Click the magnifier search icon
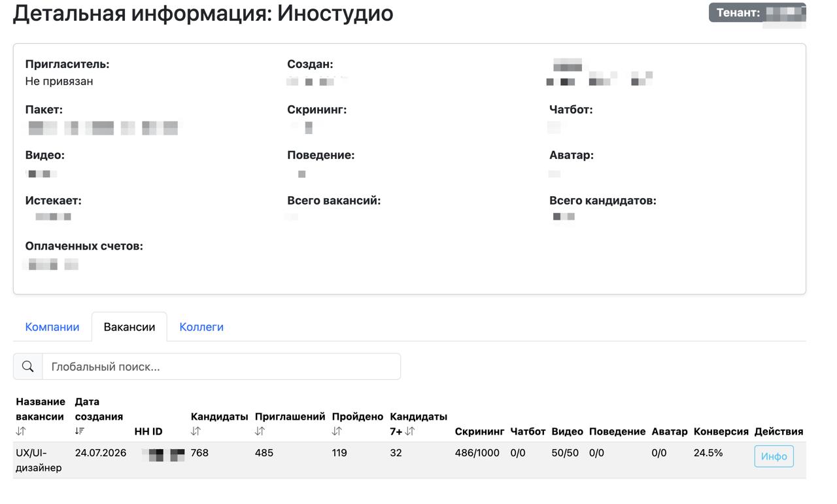 [x=27, y=367]
